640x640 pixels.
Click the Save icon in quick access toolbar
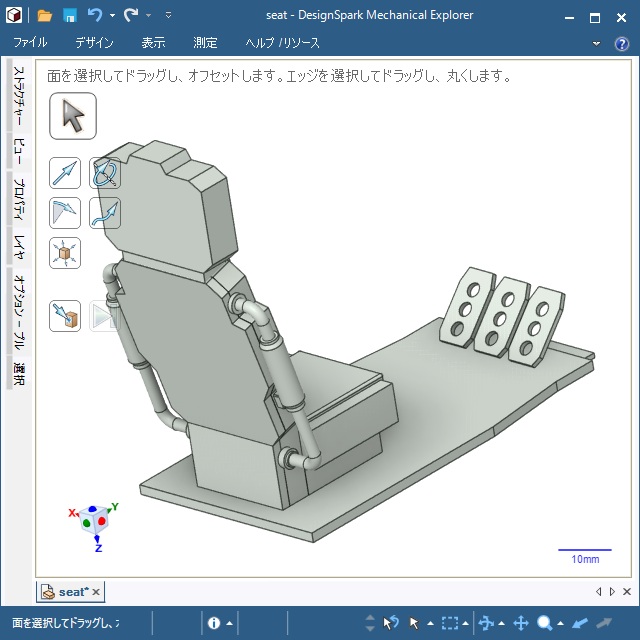[x=70, y=16]
